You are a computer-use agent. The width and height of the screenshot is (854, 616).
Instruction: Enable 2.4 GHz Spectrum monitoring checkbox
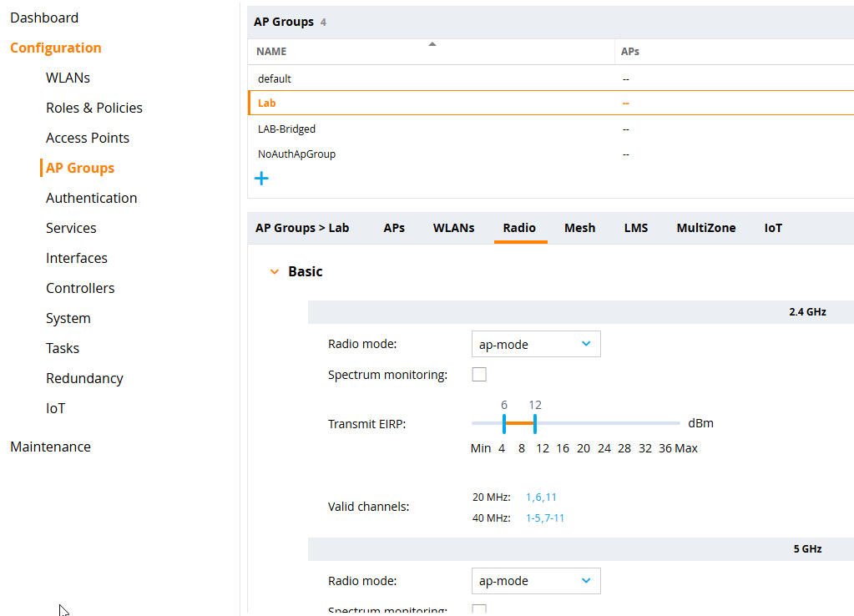479,375
